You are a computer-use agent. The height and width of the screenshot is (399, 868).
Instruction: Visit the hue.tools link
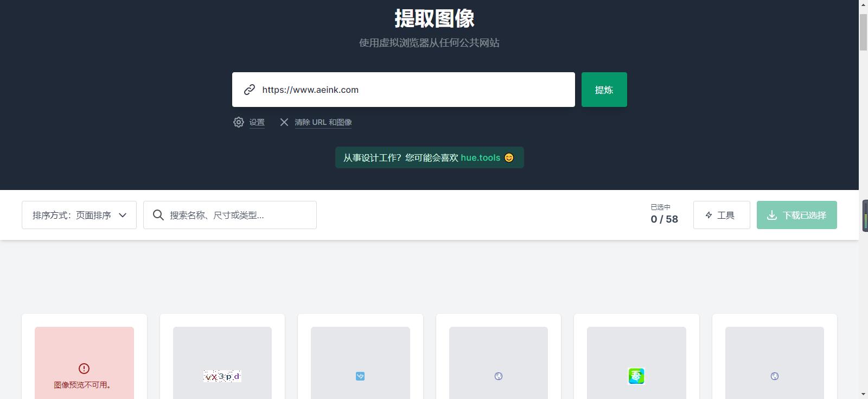pos(480,157)
